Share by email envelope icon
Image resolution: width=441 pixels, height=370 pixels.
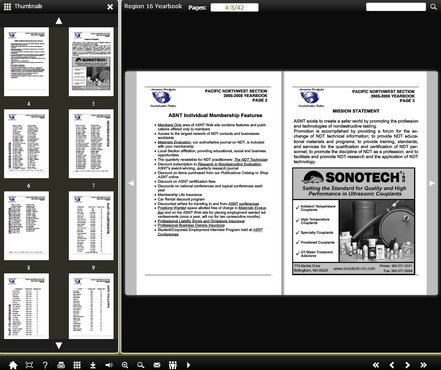(157, 365)
